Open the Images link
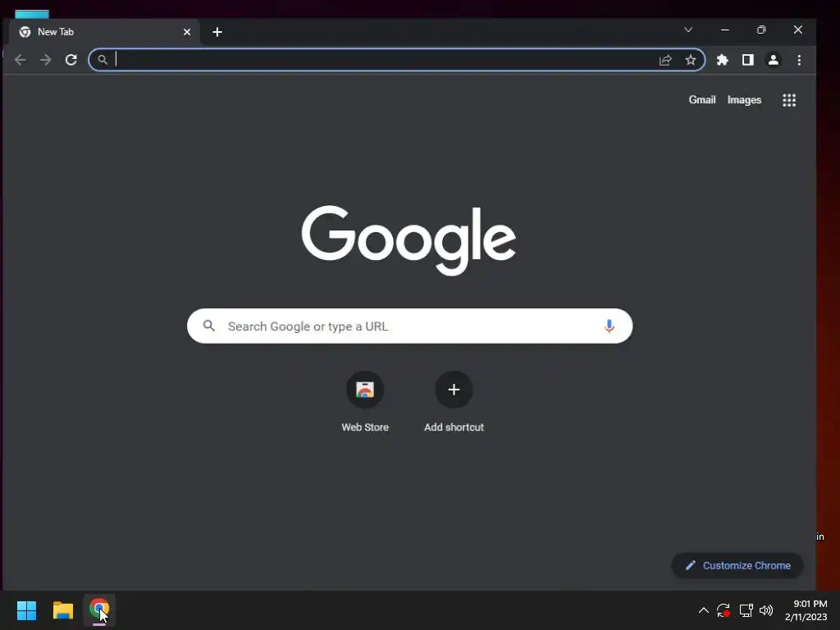Screen dimensions: 840x630 744,99
